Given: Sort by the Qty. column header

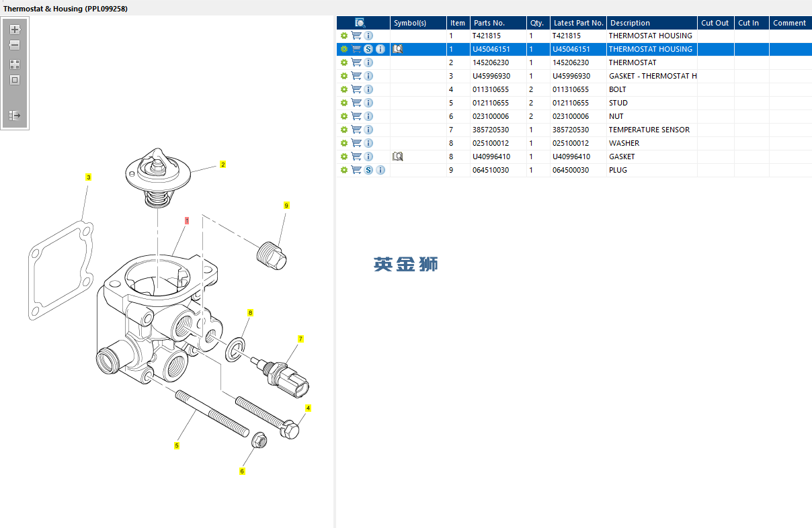Looking at the screenshot, I should (538, 23).
